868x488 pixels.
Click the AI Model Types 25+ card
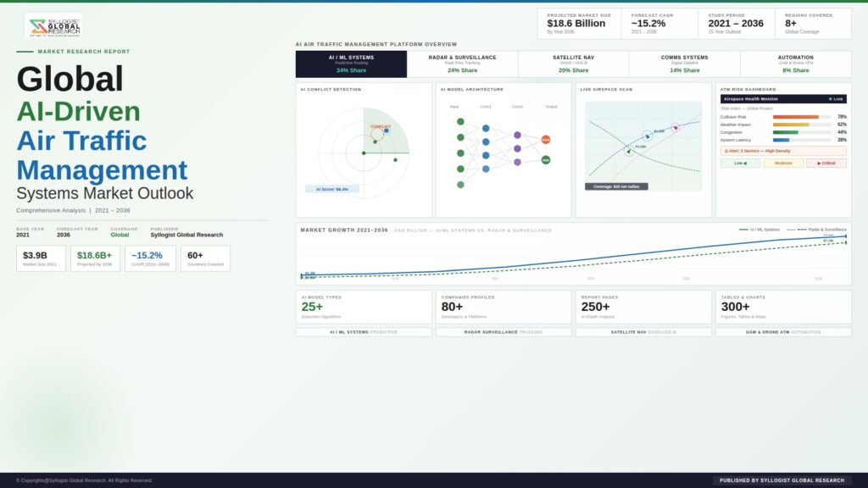(364, 307)
